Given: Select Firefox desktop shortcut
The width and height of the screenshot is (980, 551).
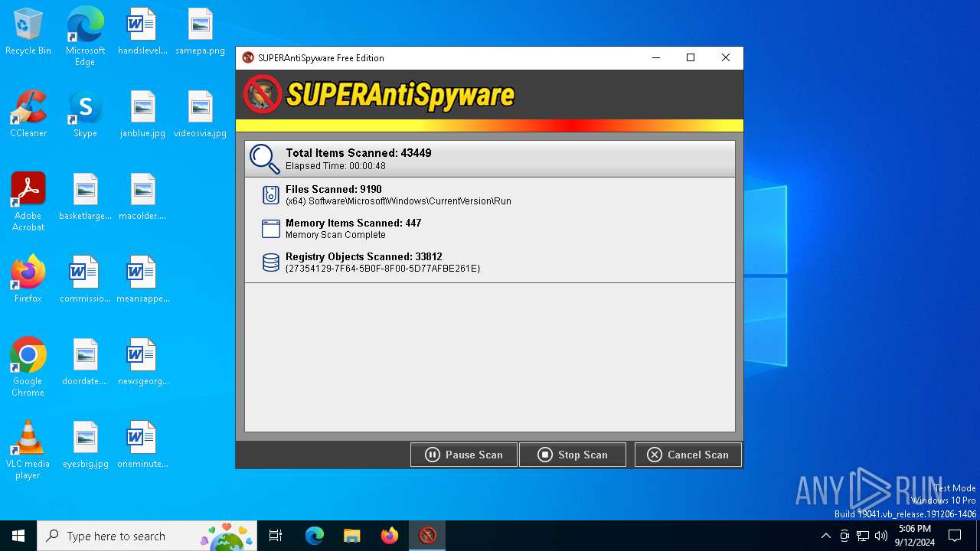Looking at the screenshot, I should tap(28, 280).
